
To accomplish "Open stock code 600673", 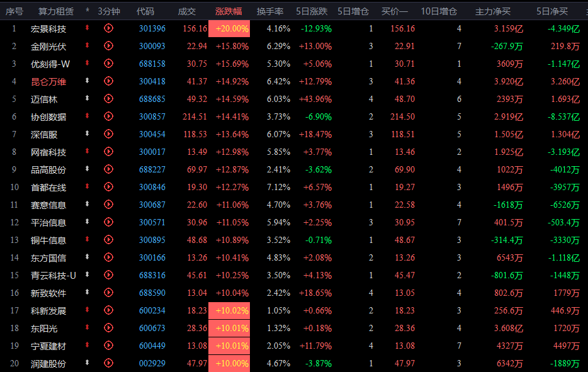I will tap(152, 328).
